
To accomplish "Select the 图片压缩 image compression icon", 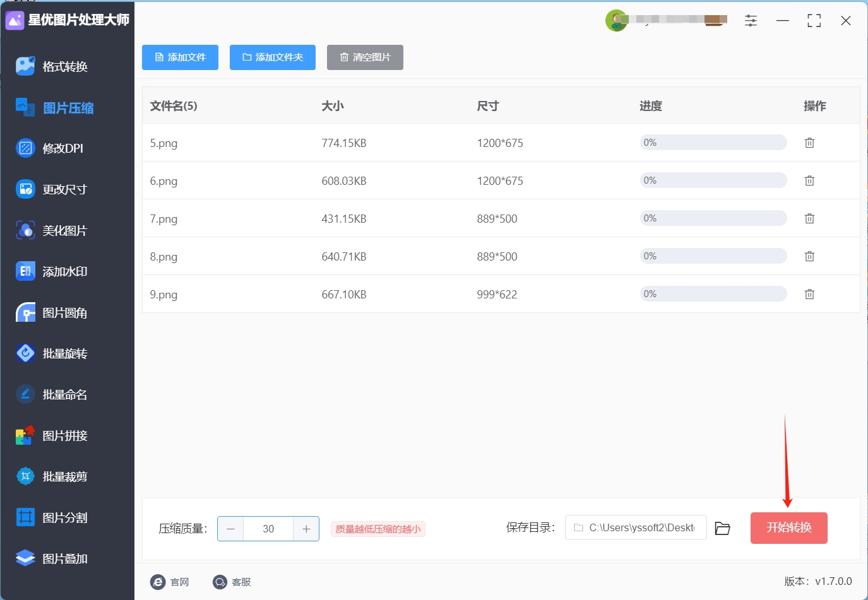I will (x=25, y=108).
